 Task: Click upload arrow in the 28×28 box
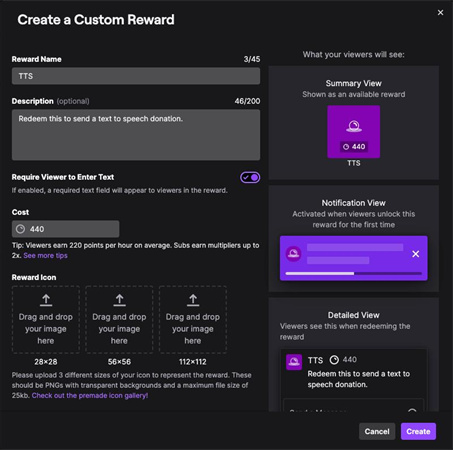(x=46, y=300)
